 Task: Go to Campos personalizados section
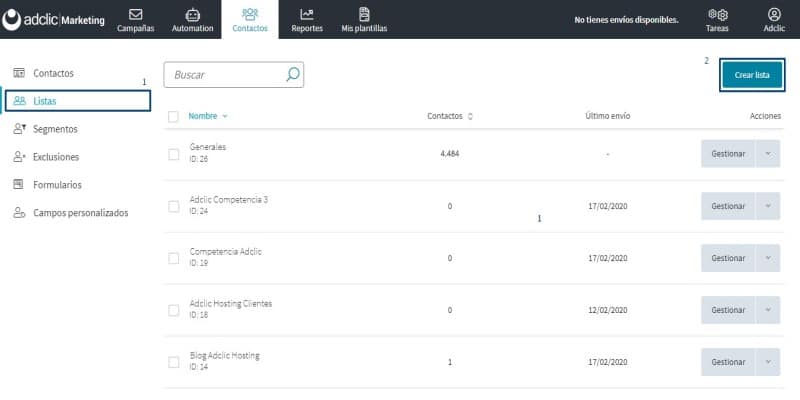80,213
